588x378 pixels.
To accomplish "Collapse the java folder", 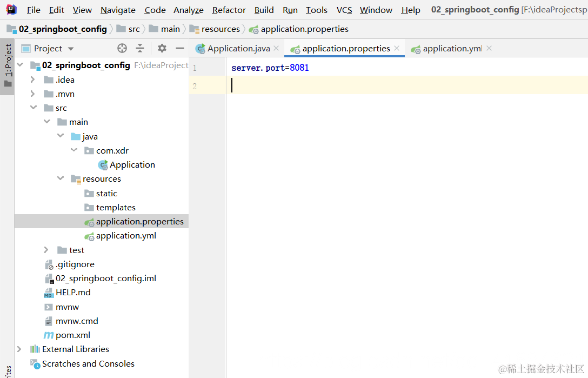I will coord(61,136).
